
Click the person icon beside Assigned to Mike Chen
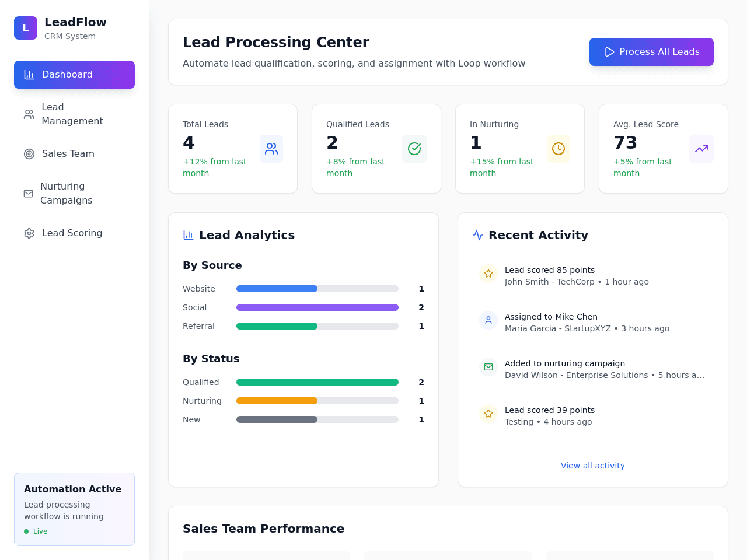point(488,320)
